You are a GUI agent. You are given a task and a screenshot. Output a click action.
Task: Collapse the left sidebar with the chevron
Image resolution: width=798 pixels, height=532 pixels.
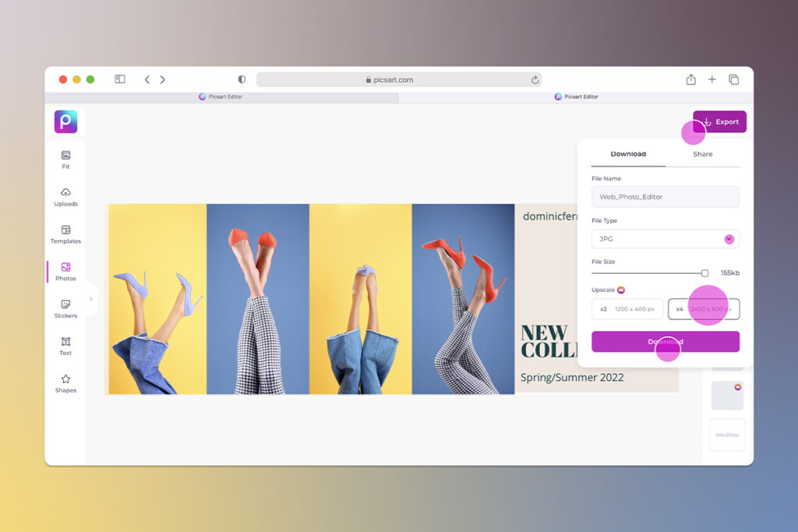point(91,298)
